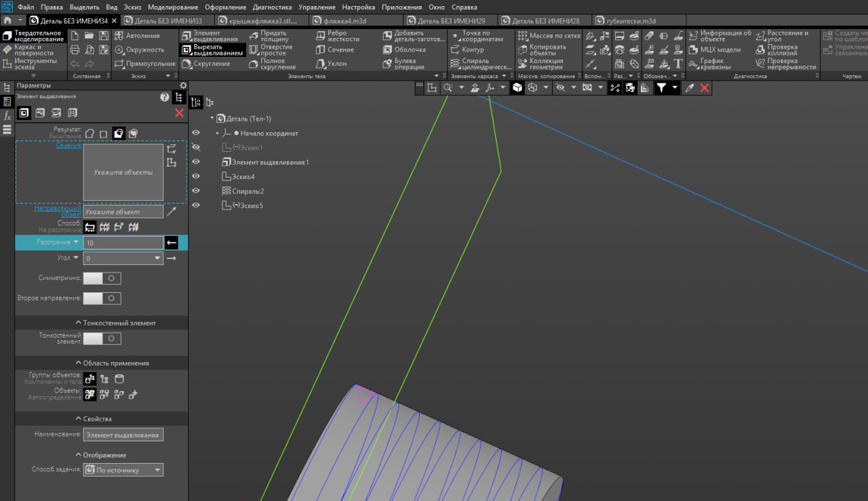Choose the Прямоугольник rectangle tool
Image resolution: width=868 pixels, height=501 pixels.
144,64
